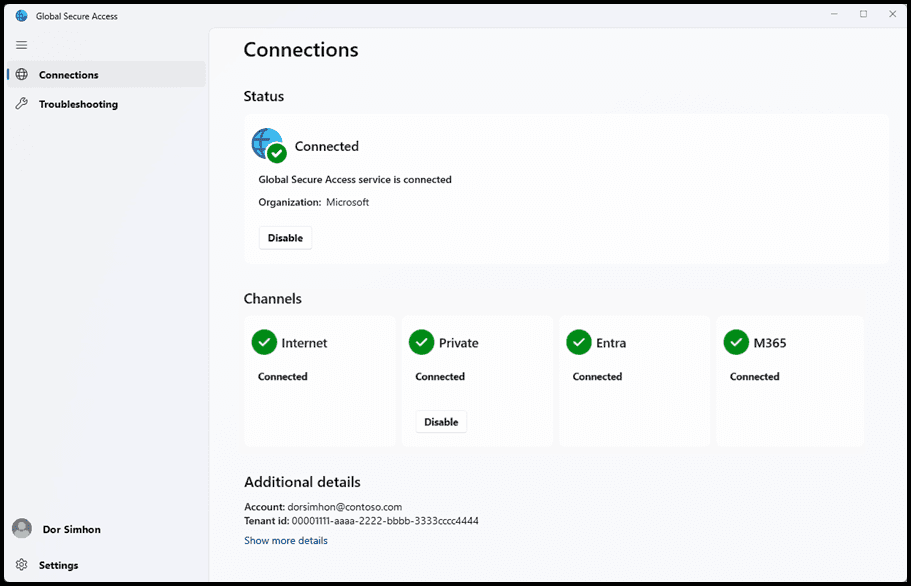The image size is (911, 586).
Task: Click the Connections globe icon in sidebar
Action: tap(21, 74)
